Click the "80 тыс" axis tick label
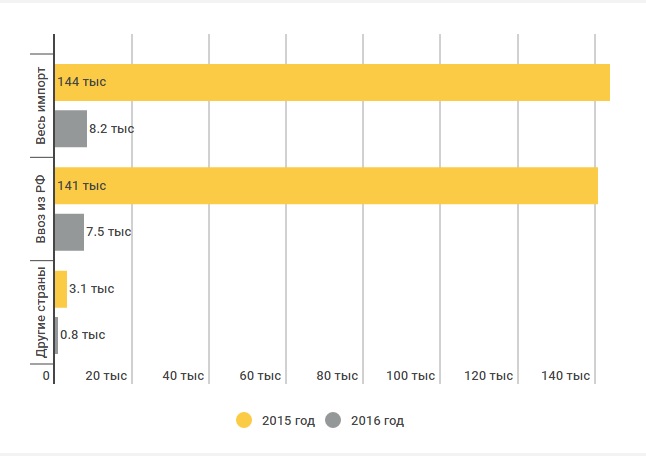The image size is (646, 456). [x=337, y=376]
